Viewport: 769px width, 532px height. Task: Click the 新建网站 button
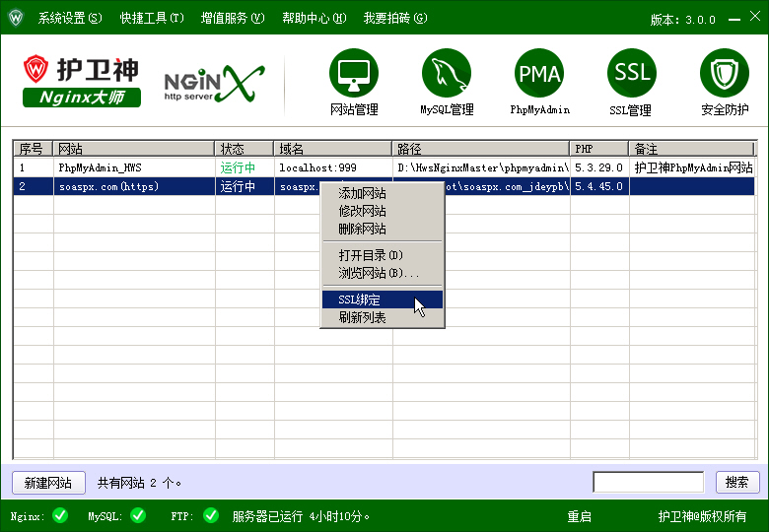(x=48, y=483)
